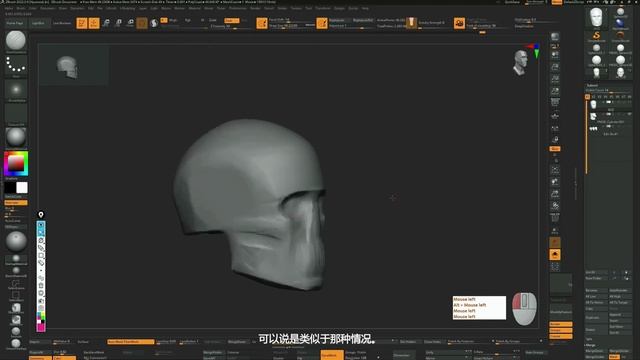Click the Frame icon in right shelf
640x360 pixels.
click(x=555, y=170)
